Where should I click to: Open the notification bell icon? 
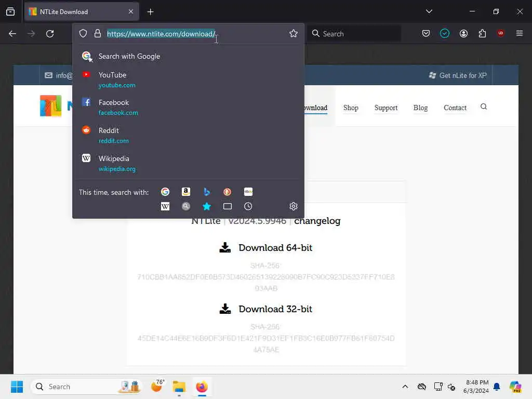coord(497,387)
